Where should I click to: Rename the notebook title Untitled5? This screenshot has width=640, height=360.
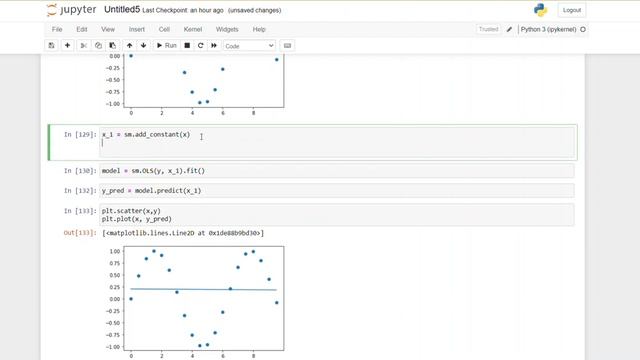[122, 10]
